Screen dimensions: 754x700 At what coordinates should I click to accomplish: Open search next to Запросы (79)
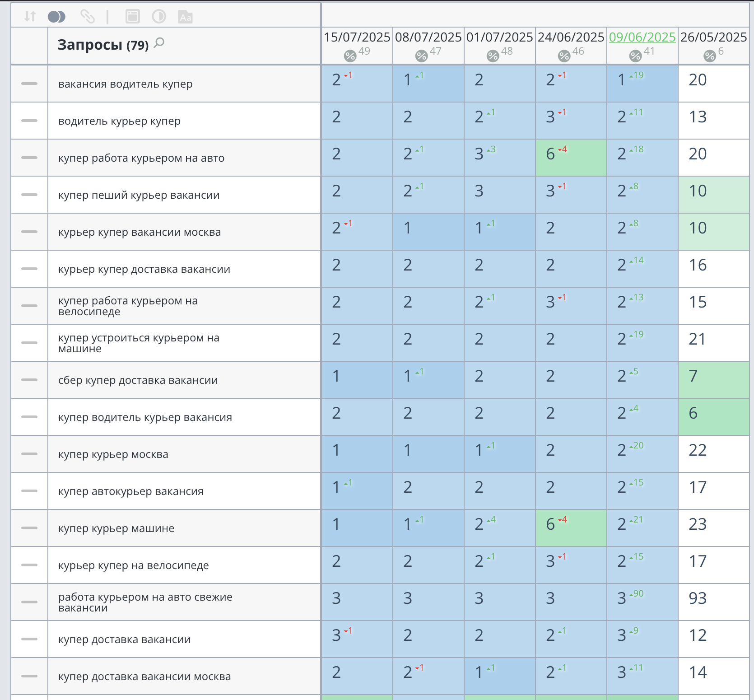(x=159, y=43)
